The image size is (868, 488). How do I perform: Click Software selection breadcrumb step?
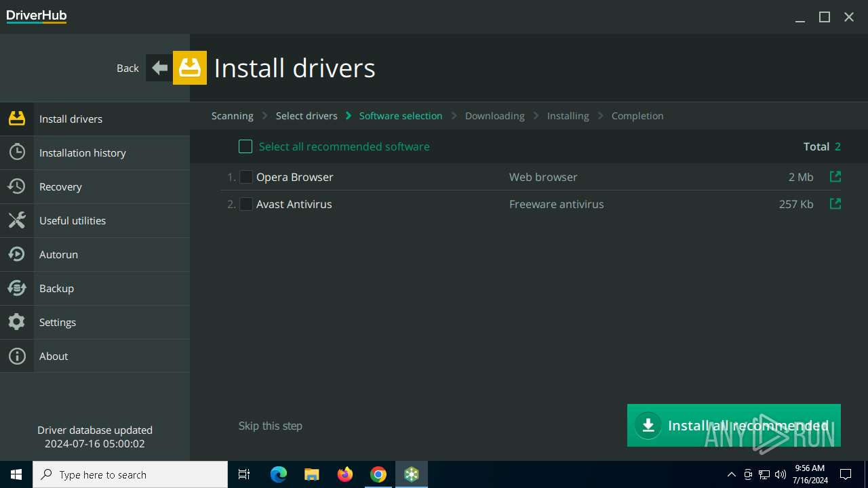401,116
